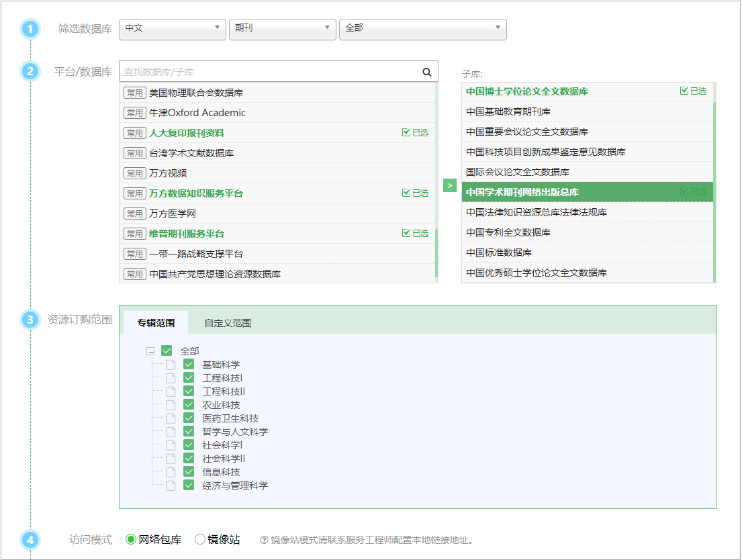Click the help icon beside 镜像站 hint

(264, 540)
